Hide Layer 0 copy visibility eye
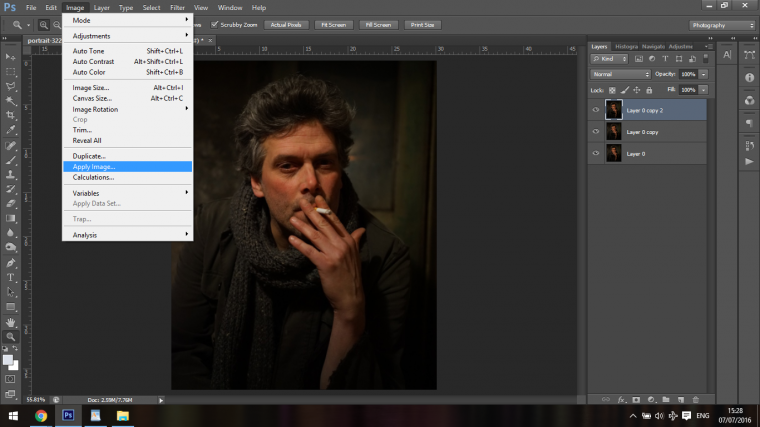This screenshot has width=760, height=427. pos(596,132)
